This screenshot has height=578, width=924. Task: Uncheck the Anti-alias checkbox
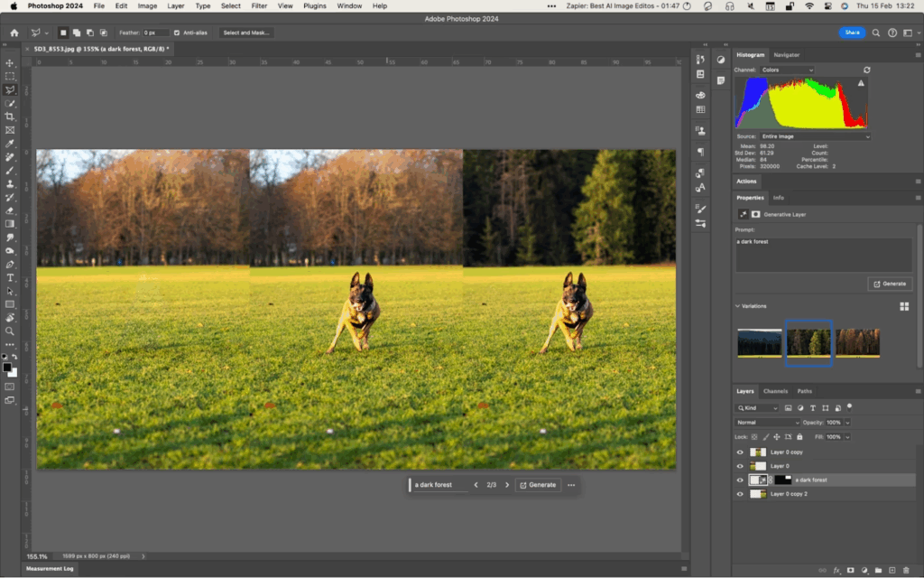[178, 33]
